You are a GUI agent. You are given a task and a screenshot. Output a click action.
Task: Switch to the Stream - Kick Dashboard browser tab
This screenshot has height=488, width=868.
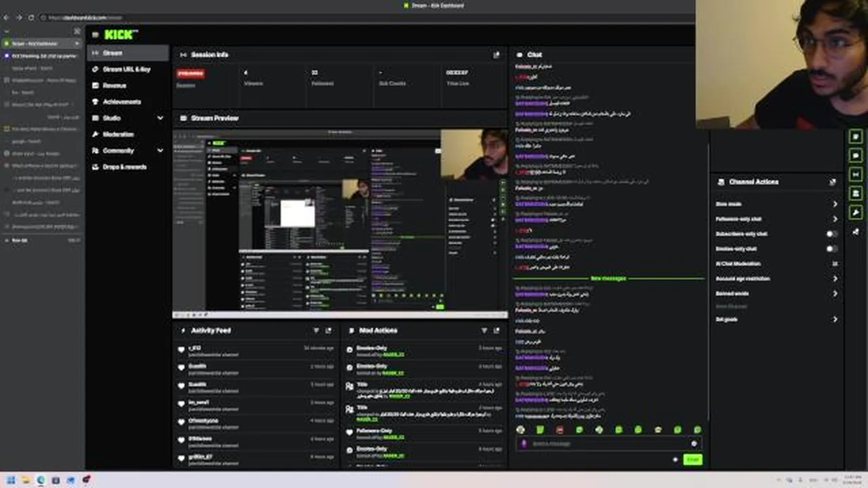(x=42, y=43)
